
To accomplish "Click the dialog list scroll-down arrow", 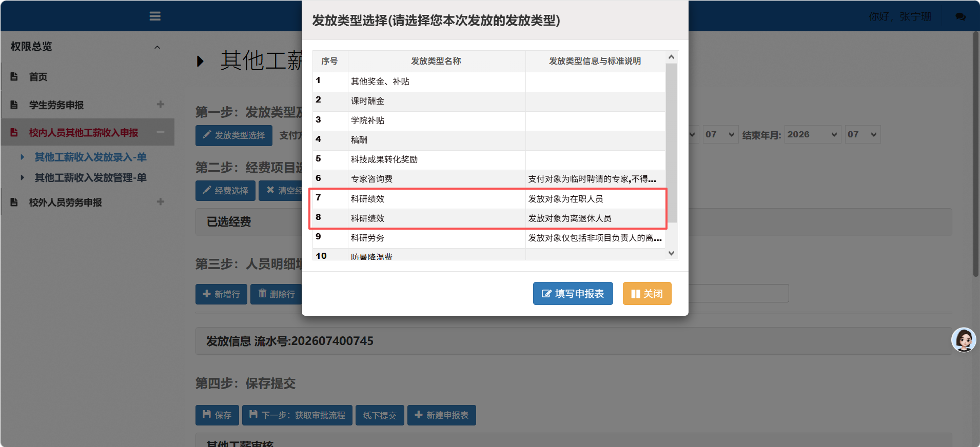I will [671, 253].
